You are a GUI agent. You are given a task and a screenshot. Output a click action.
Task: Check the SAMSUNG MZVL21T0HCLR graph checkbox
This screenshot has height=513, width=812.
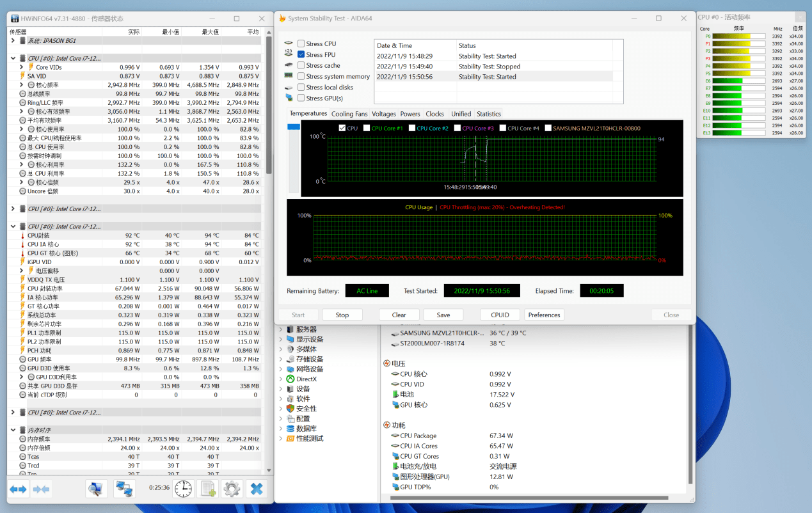tap(548, 128)
